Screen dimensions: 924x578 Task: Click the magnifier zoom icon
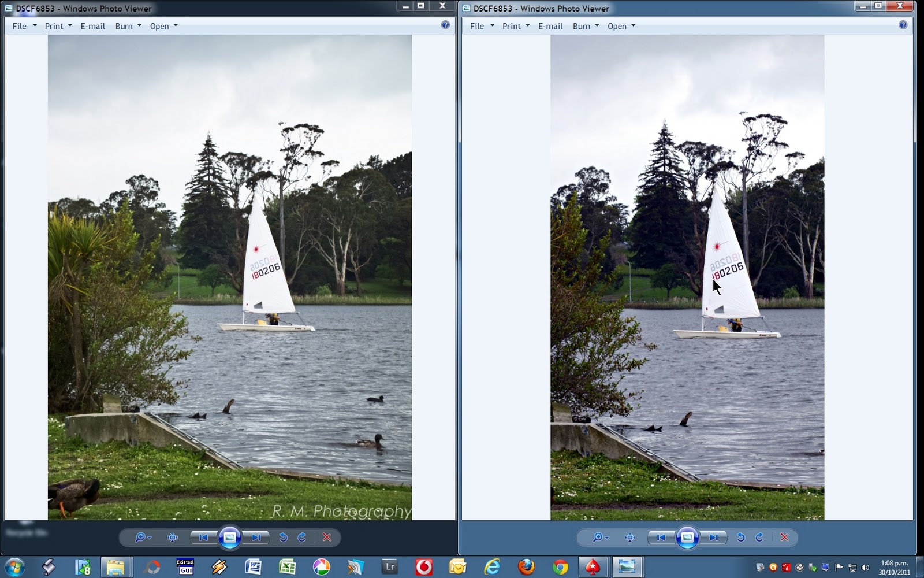click(140, 538)
